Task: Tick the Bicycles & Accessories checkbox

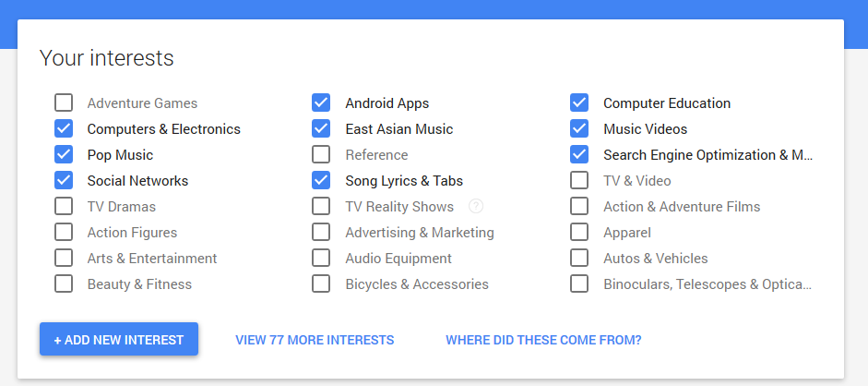Action: [x=321, y=284]
